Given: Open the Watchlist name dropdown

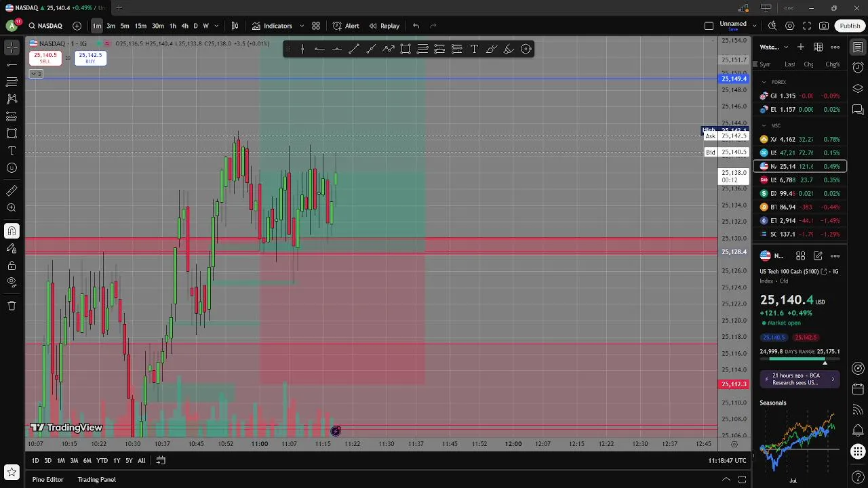Looking at the screenshot, I should [x=773, y=47].
